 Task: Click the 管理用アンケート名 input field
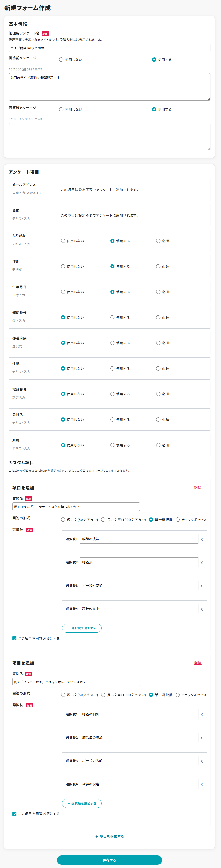[x=110, y=48]
